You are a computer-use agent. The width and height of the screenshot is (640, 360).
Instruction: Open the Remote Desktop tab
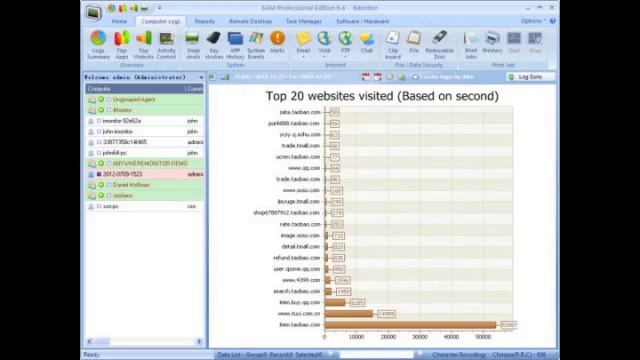tap(250, 21)
